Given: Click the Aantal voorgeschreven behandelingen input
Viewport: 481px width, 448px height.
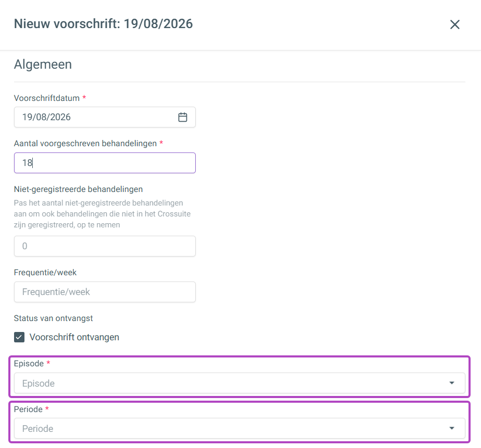Looking at the screenshot, I should click(105, 163).
